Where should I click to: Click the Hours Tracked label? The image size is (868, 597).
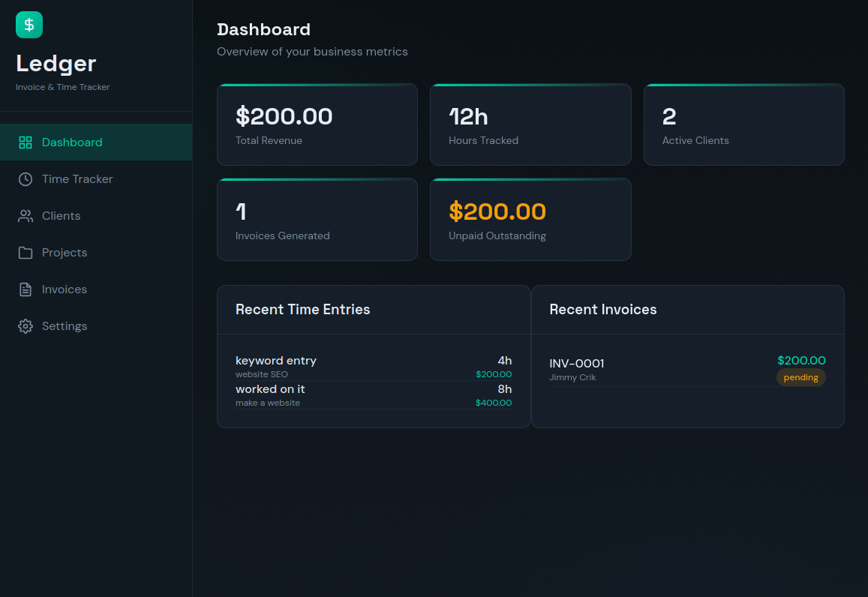pyautogui.click(x=483, y=140)
